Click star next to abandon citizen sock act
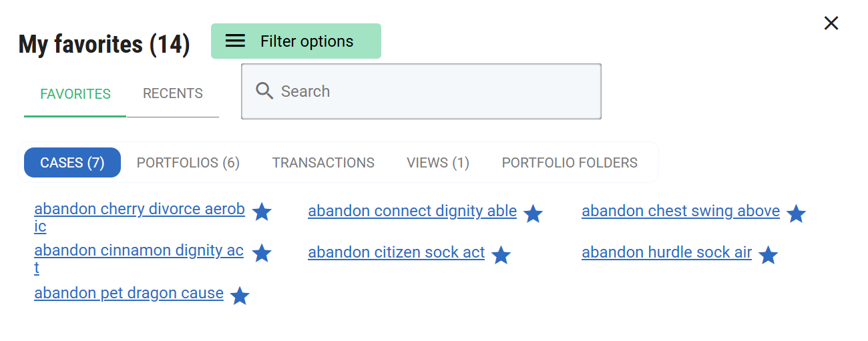Image resolution: width=868 pixels, height=341 pixels. [501, 255]
